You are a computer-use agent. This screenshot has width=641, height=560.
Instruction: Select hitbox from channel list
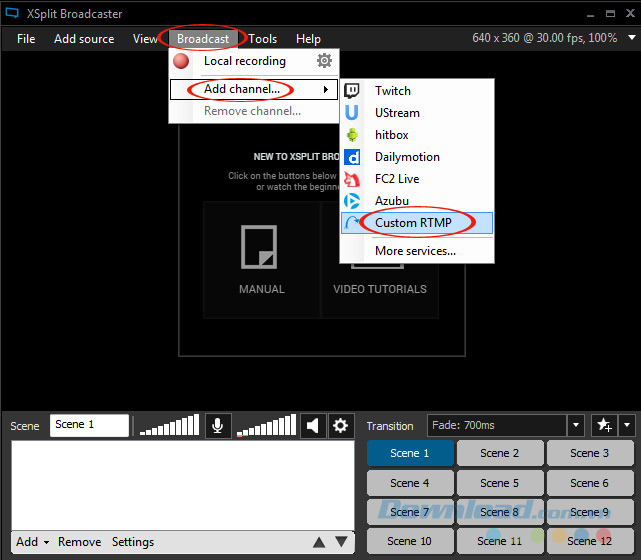click(417, 134)
